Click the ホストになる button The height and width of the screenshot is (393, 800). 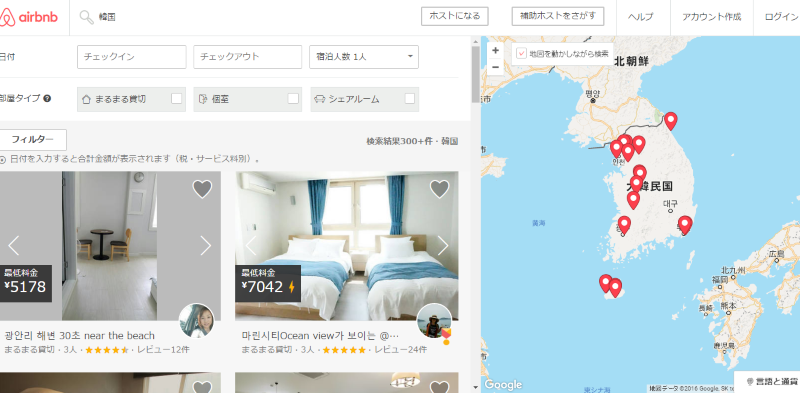click(455, 16)
